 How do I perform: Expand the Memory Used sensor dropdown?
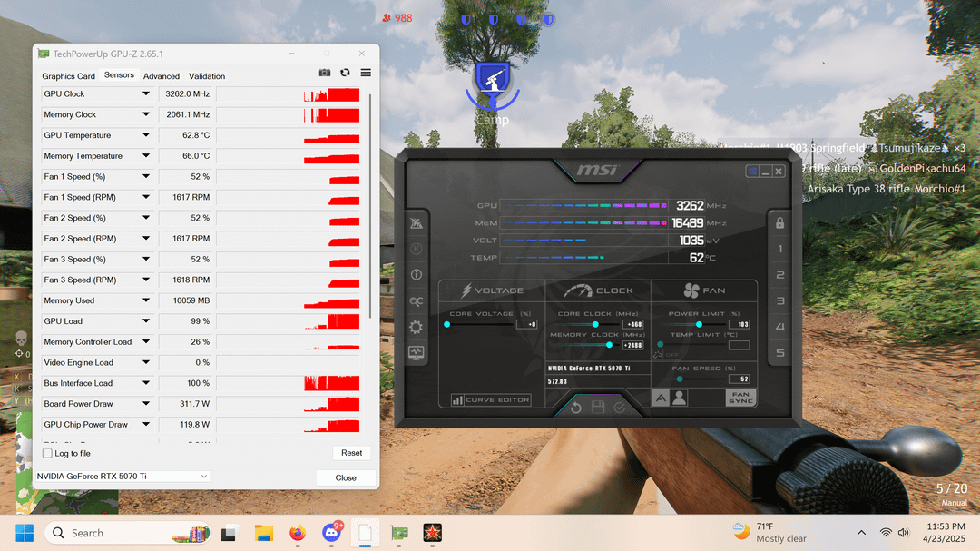(145, 300)
